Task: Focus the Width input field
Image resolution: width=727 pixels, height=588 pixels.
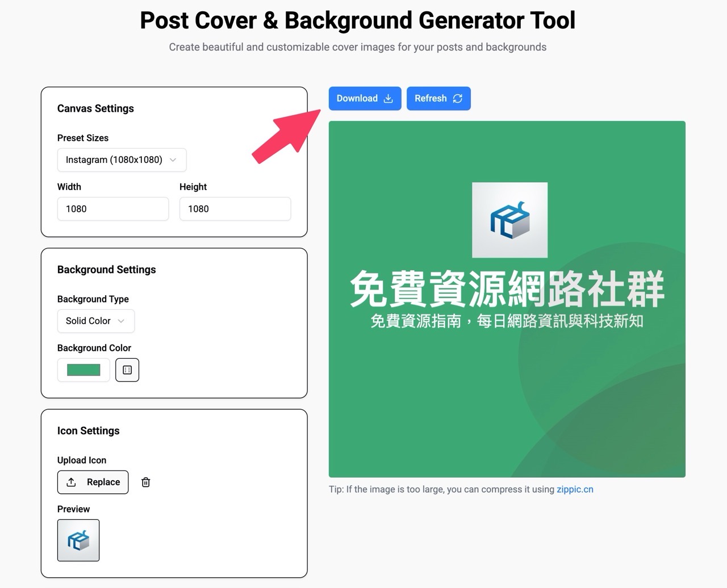Action: point(113,209)
